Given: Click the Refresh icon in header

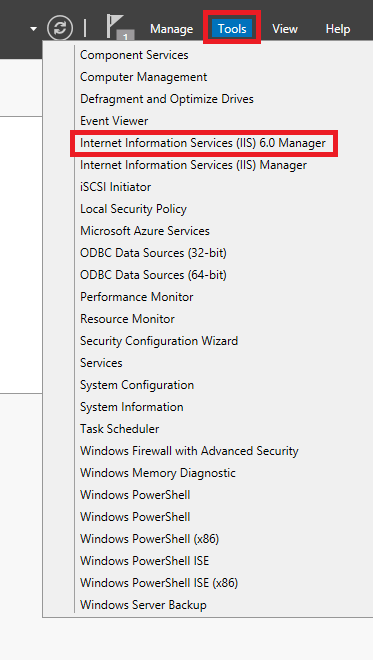Looking at the screenshot, I should click(60, 28).
